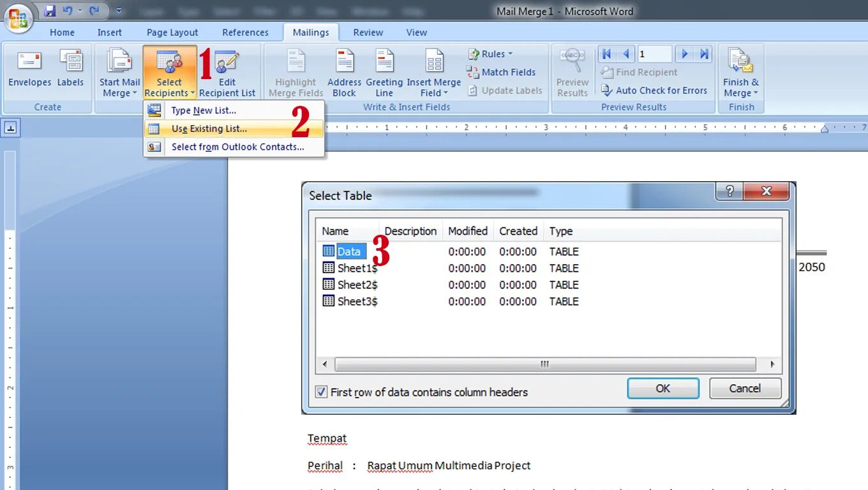868x490 pixels.
Task: Insert a Greeting Line
Action: (x=384, y=73)
